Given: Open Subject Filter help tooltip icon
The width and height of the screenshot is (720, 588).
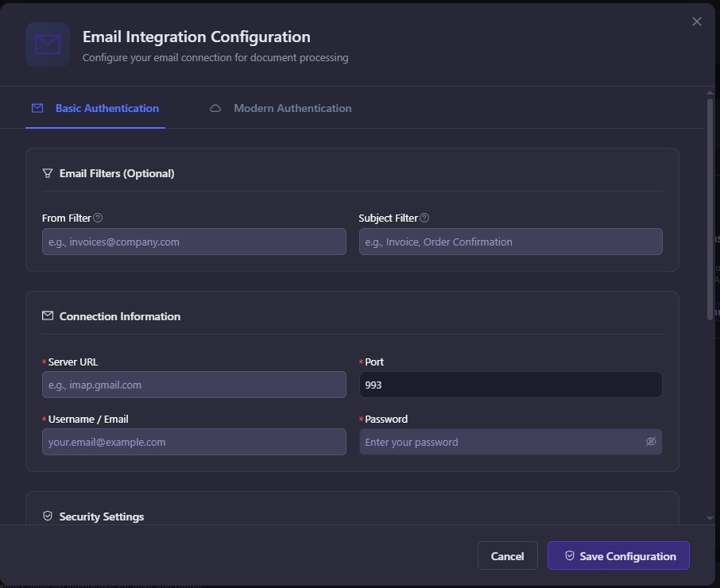Looking at the screenshot, I should pyautogui.click(x=424, y=218).
